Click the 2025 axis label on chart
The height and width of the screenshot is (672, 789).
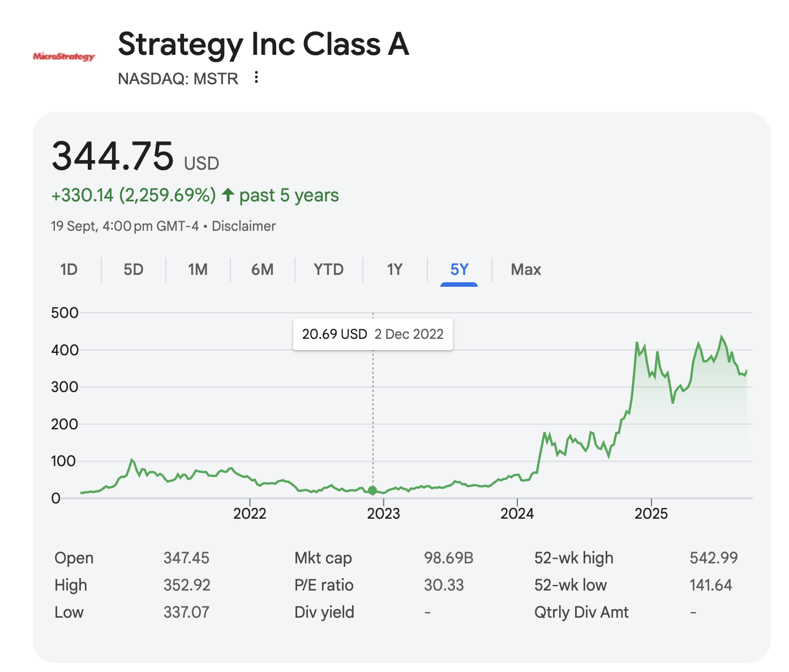(651, 514)
